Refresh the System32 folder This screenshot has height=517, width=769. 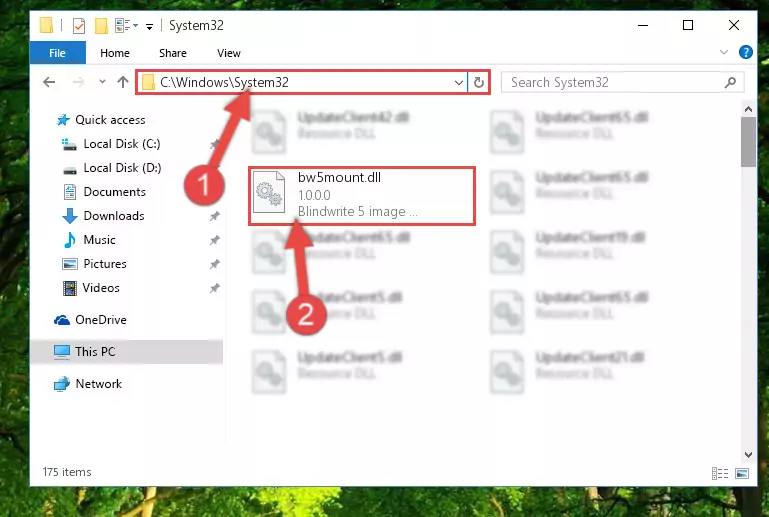[479, 82]
